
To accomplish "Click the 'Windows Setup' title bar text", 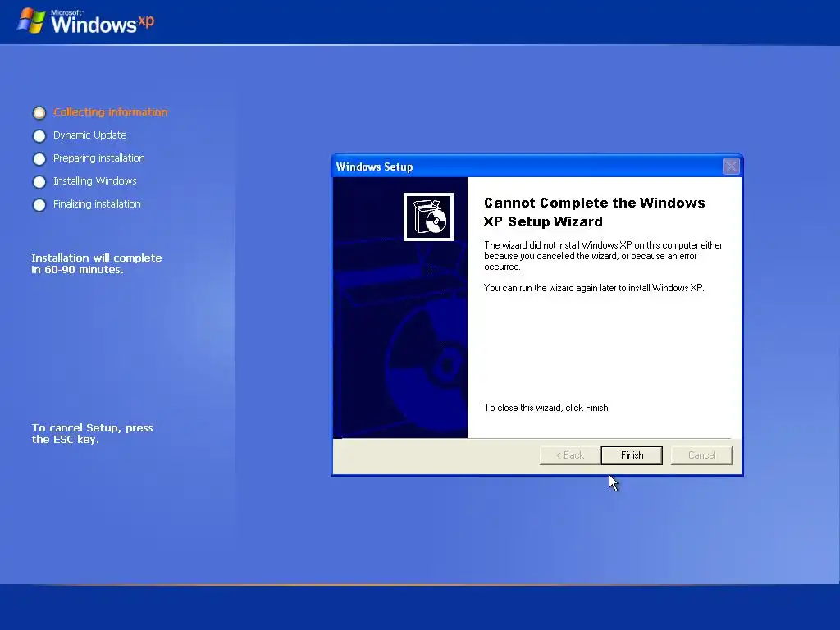I will (374, 167).
